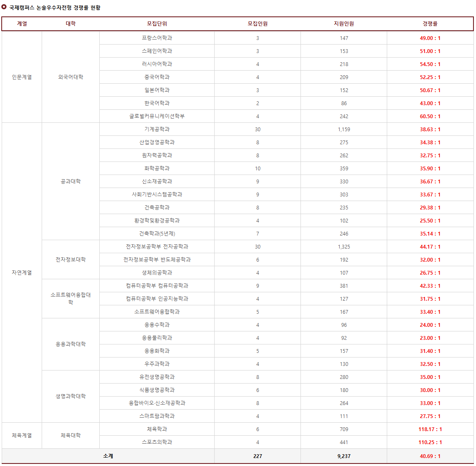This screenshot has width=476, height=466.
Task: Click the 자연계열 category cell
Action: pyautogui.click(x=22, y=273)
